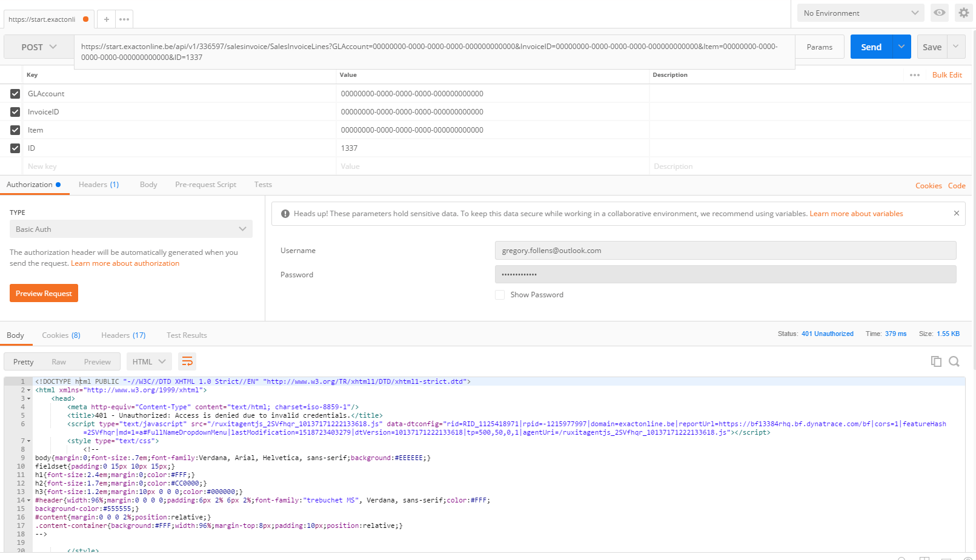Open tab options ellipsis menu
976x560 pixels.
pyautogui.click(x=124, y=19)
